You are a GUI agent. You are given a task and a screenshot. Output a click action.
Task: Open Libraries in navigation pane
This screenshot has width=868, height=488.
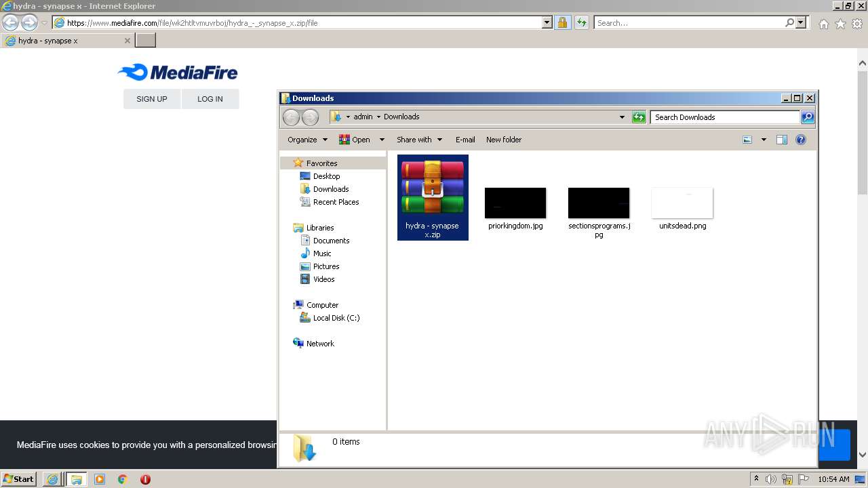[320, 228]
